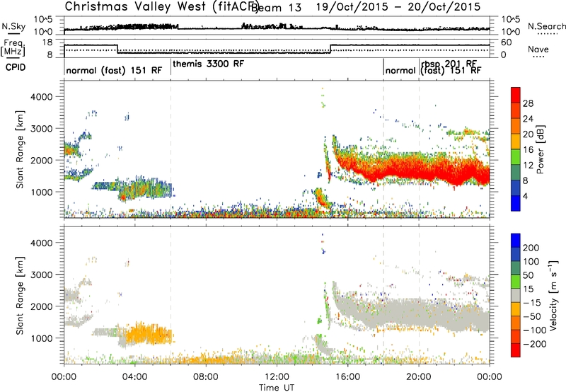
Task: Click the '1000' tick on velocity plot axis
Action: 41,338
